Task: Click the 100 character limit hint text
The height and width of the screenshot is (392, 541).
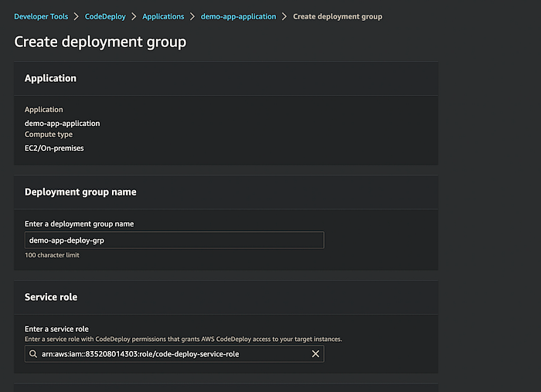Action: pyautogui.click(x=52, y=255)
